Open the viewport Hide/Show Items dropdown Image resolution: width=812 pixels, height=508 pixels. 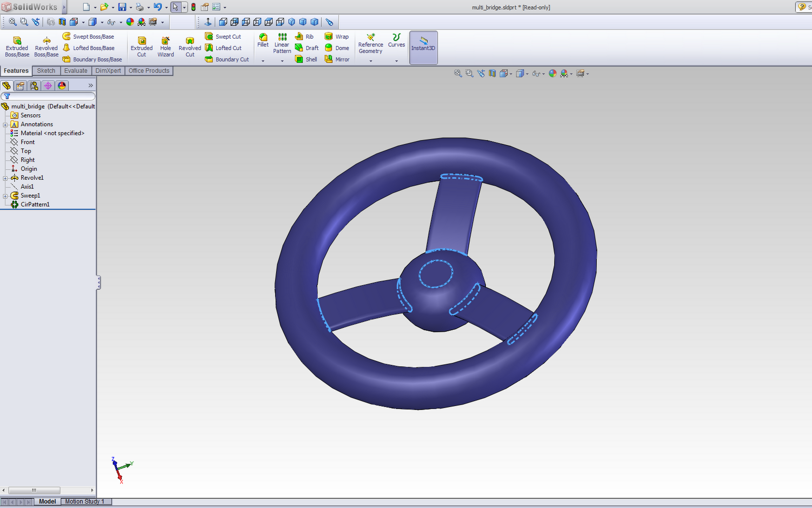click(x=543, y=74)
